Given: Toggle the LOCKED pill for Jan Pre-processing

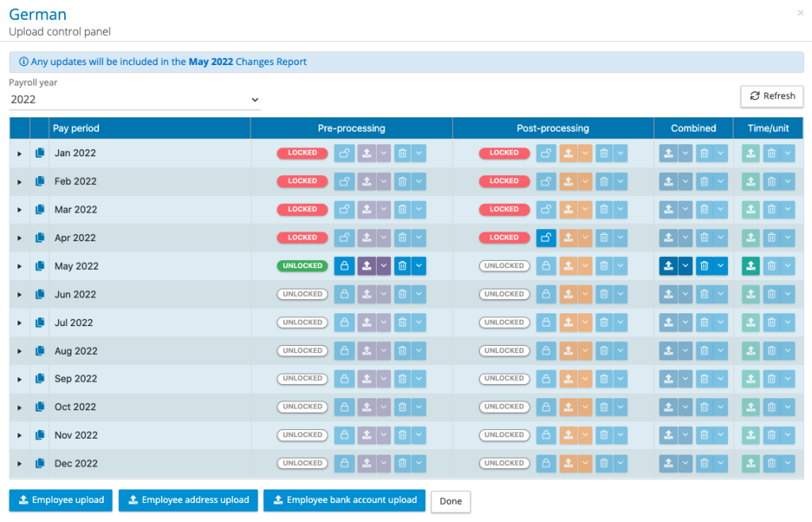Looking at the screenshot, I should [302, 152].
